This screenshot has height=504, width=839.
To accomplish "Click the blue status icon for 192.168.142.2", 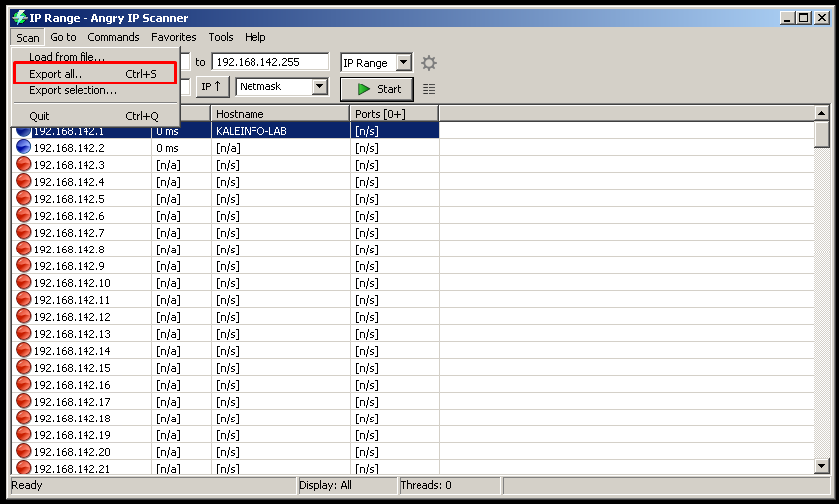I will pyautogui.click(x=23, y=147).
